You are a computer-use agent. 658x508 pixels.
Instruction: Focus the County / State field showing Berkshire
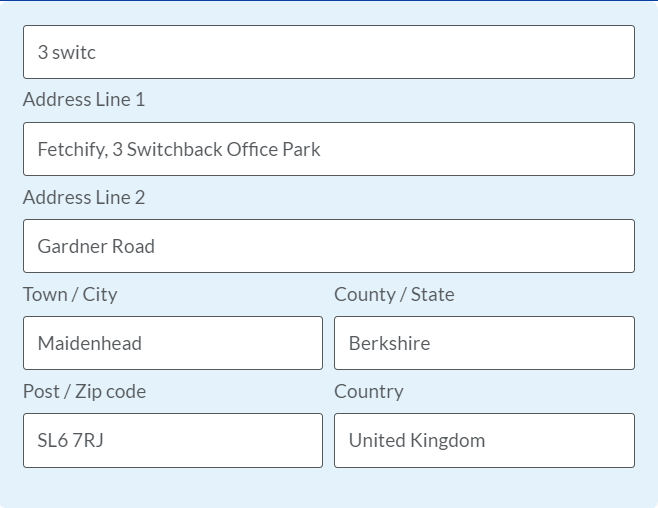484,343
